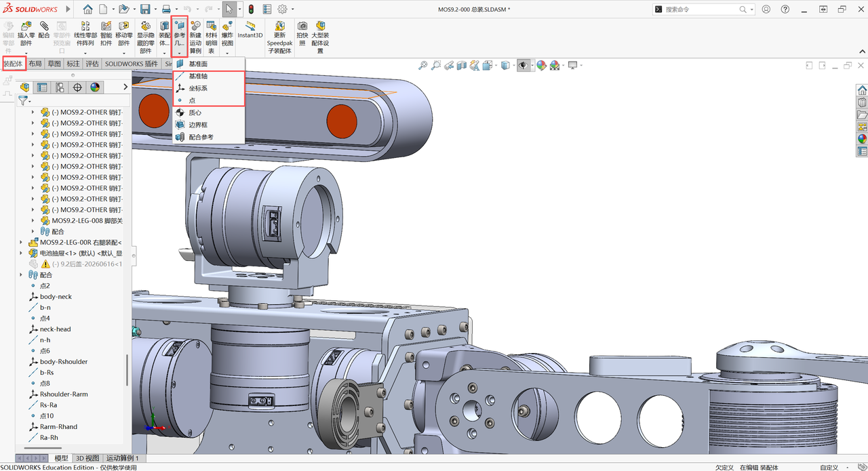Open the ConfigurationManager tab icon
Screen dimensions: 868x471
pos(60,87)
